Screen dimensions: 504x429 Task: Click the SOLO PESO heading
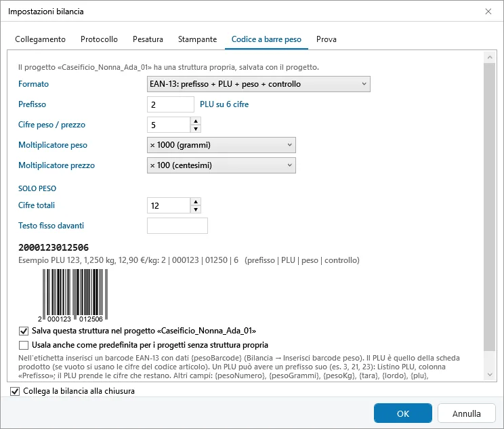pos(37,188)
